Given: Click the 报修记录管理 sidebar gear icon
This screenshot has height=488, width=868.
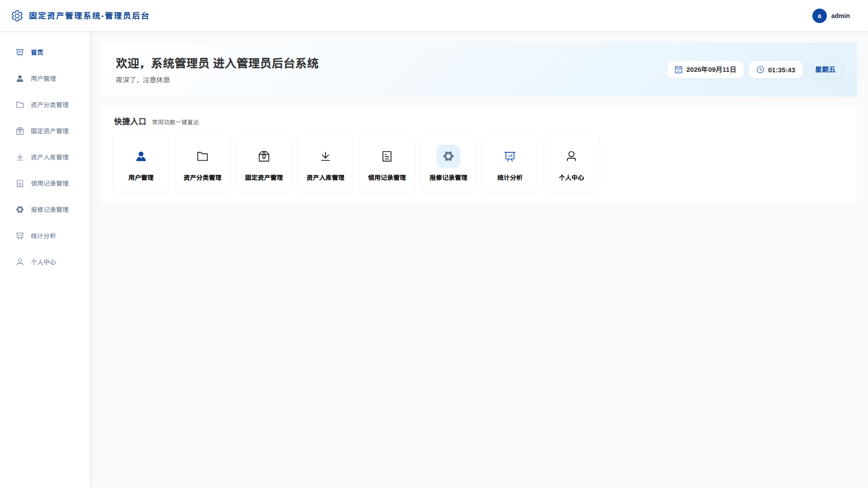Looking at the screenshot, I should point(20,210).
